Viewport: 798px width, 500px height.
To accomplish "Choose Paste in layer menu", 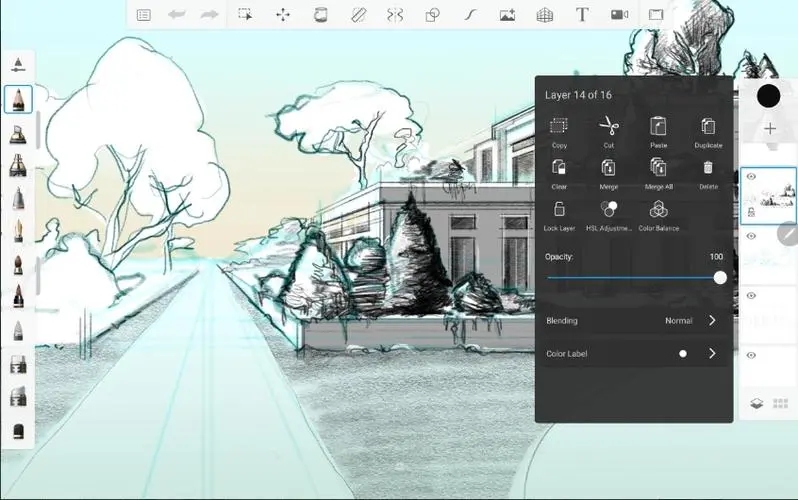I will click(x=658, y=126).
